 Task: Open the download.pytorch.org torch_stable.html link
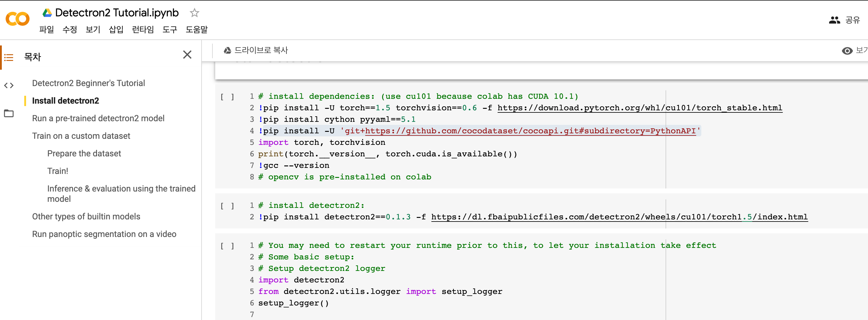[x=639, y=108]
